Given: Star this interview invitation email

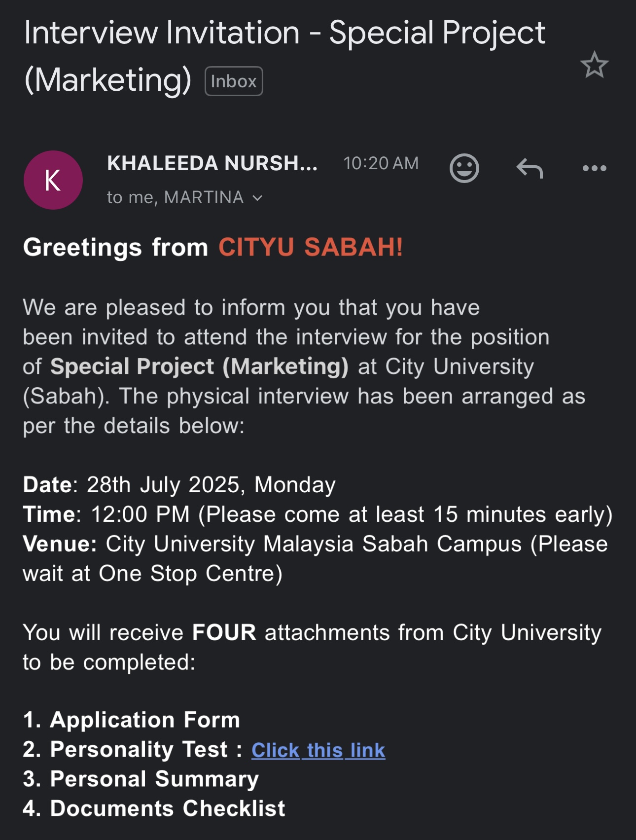Looking at the screenshot, I should pyautogui.click(x=594, y=65).
